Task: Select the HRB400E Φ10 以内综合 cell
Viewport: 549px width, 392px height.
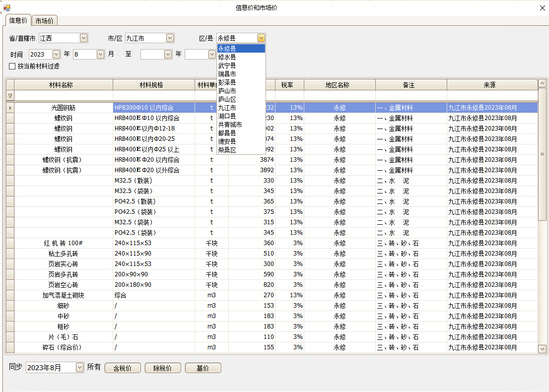Action: point(154,118)
